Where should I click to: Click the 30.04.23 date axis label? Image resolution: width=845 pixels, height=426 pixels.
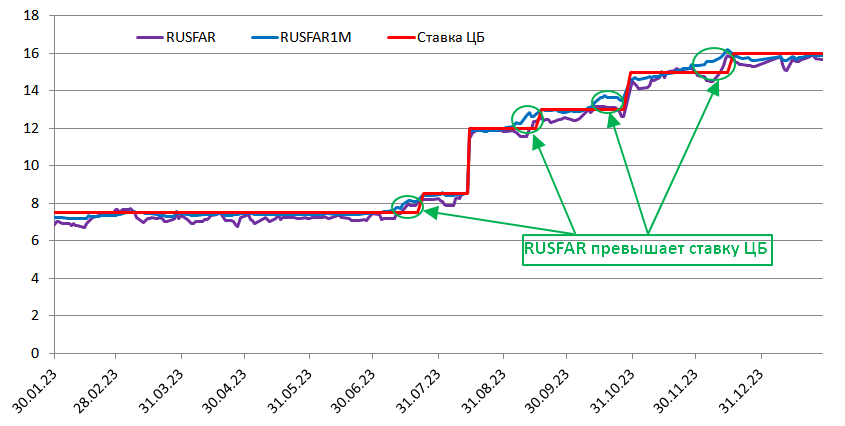(x=227, y=391)
